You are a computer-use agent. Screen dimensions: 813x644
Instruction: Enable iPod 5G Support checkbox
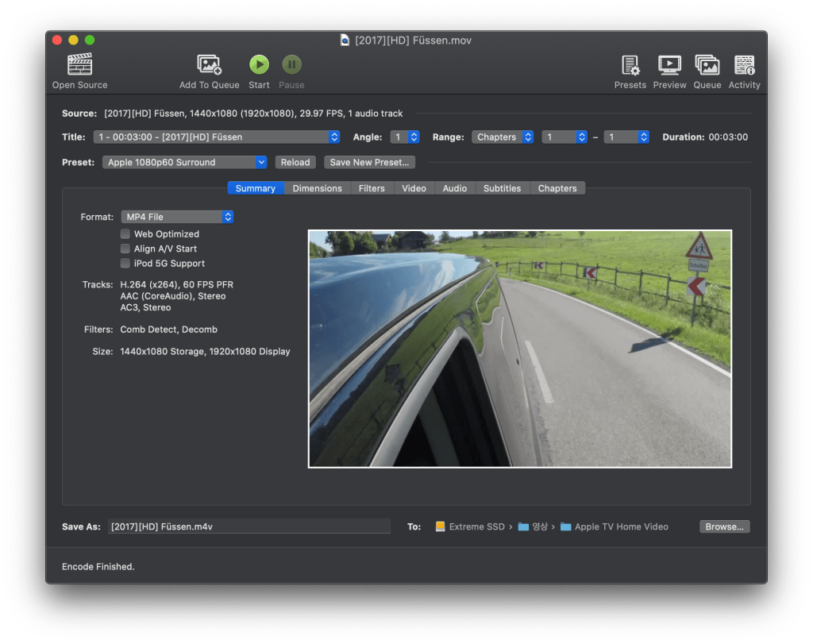tap(125, 264)
